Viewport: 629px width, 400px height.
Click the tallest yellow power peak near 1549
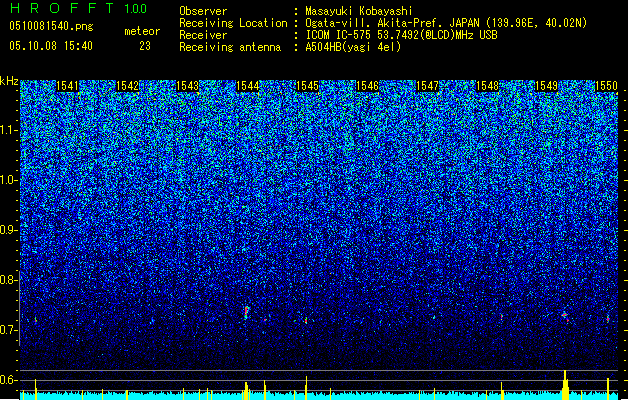(x=565, y=385)
